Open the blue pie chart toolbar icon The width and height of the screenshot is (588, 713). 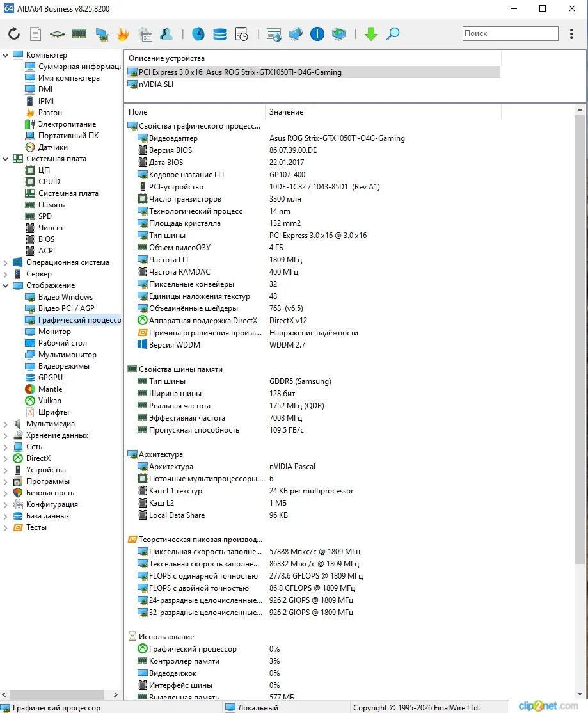(x=198, y=34)
